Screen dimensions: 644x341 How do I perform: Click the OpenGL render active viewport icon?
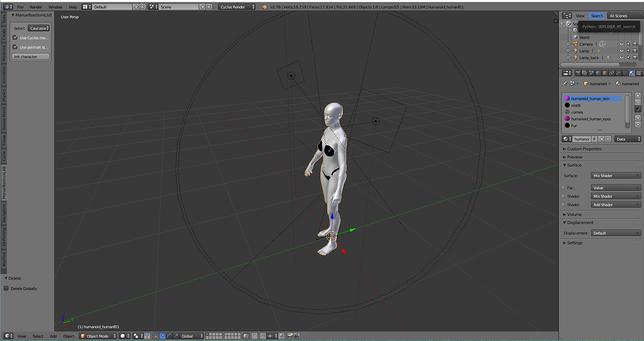pos(290,336)
